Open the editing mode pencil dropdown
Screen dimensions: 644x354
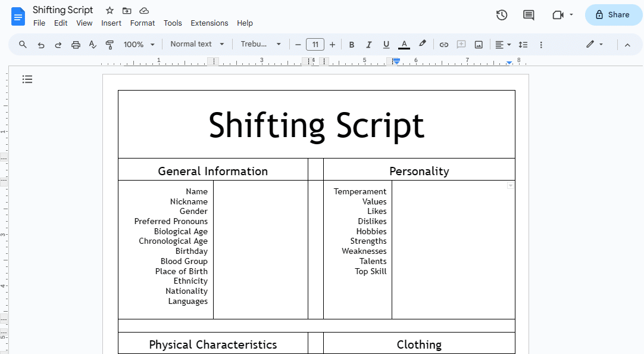click(x=595, y=44)
